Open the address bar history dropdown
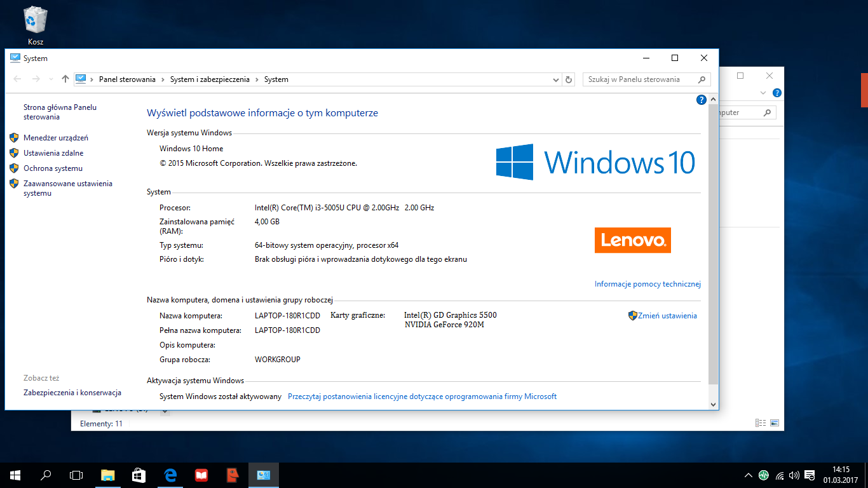The image size is (868, 488). 555,79
